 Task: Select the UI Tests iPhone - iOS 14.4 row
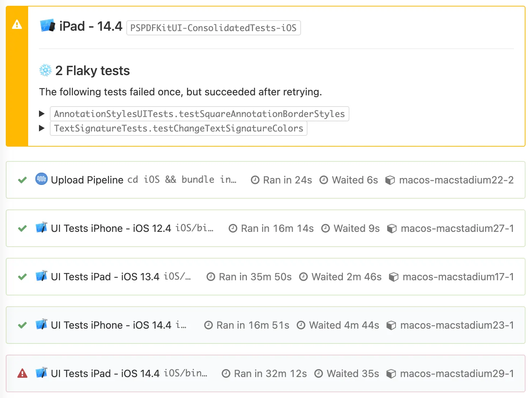pyautogui.click(x=112, y=325)
